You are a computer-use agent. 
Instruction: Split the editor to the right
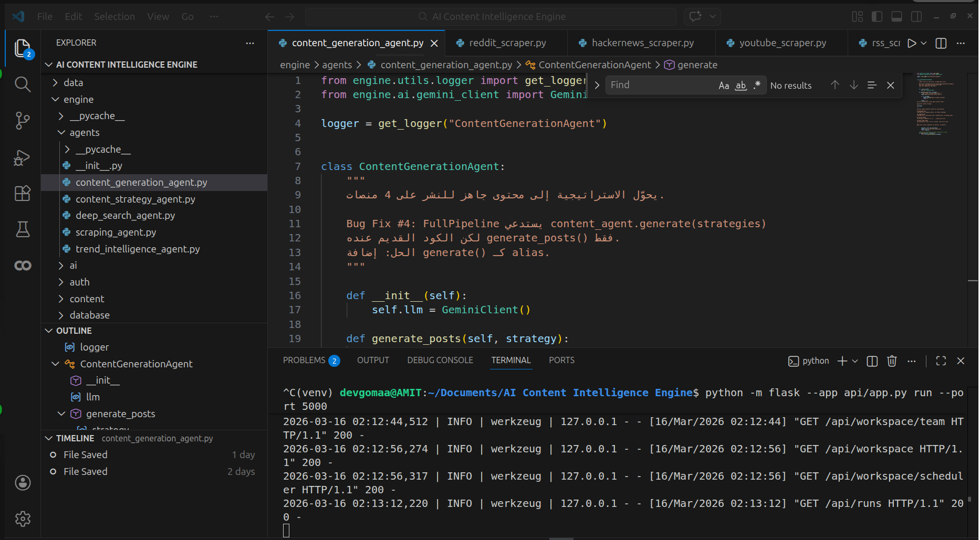(941, 43)
